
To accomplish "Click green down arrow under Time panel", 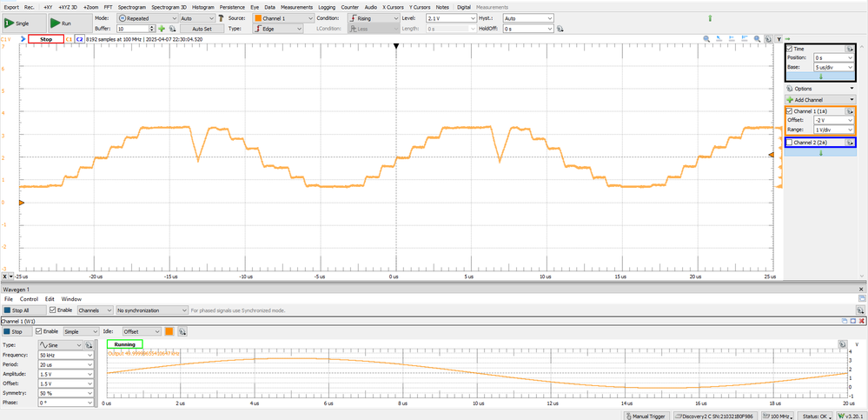I will (x=820, y=77).
